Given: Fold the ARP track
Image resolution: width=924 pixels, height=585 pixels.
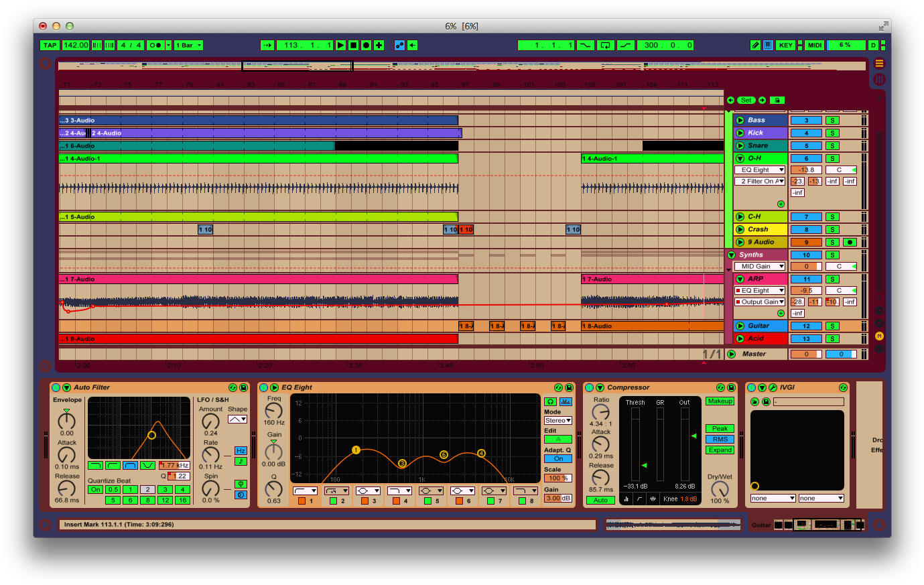Looking at the screenshot, I should pos(740,279).
